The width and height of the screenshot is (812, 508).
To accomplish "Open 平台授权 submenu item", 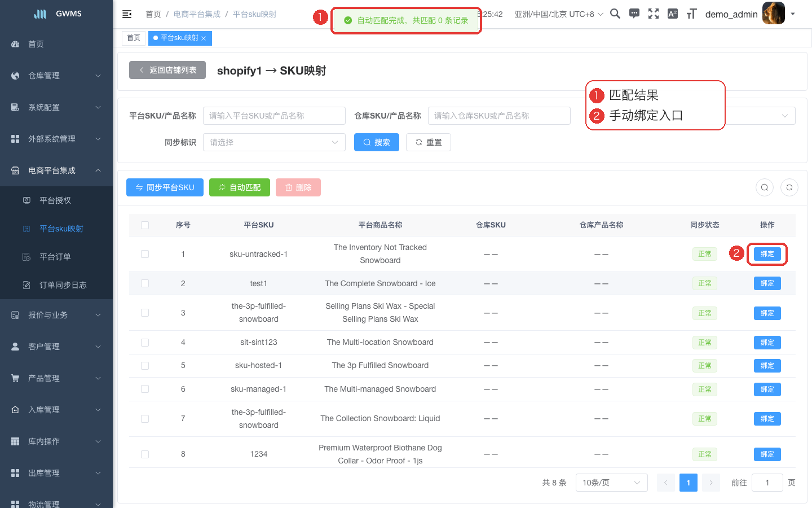I will [x=56, y=200].
